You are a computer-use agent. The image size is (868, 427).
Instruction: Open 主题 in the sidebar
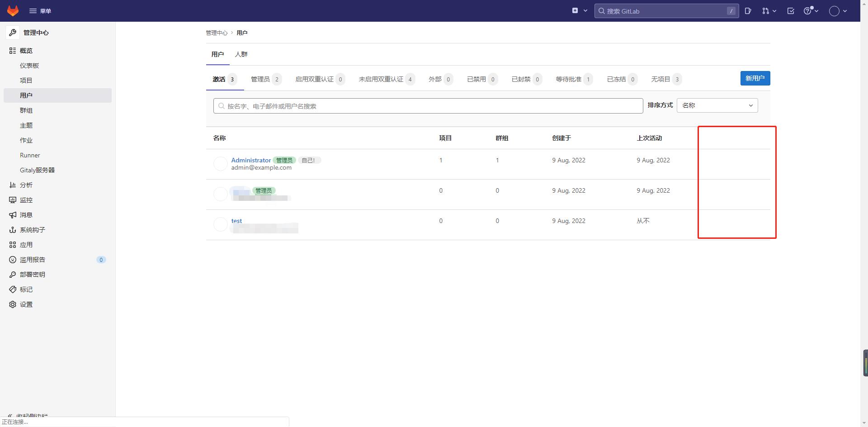(26, 125)
